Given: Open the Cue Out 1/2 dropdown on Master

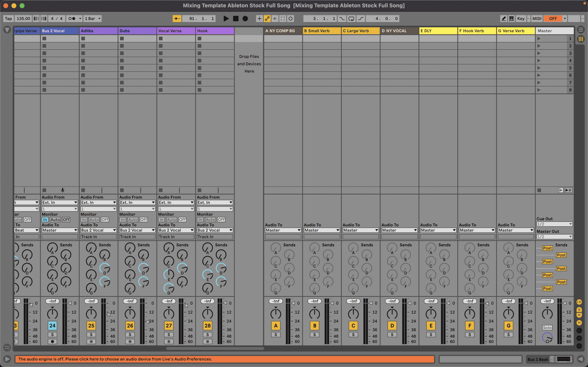Looking at the screenshot, I should [x=554, y=224].
